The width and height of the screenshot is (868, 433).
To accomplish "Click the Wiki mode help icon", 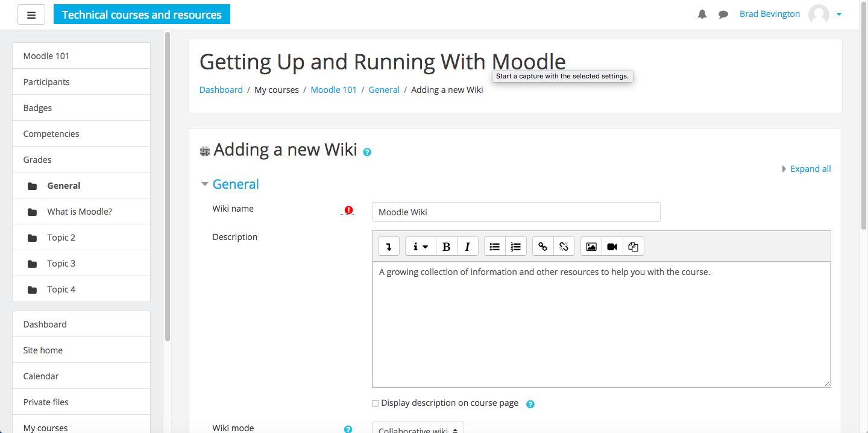I will click(x=348, y=429).
